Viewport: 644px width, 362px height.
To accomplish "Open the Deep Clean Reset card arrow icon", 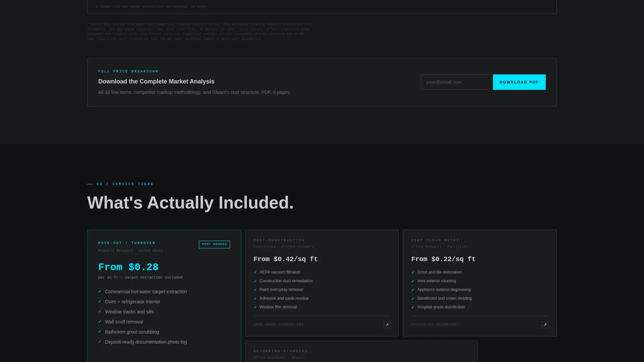I will coord(545,325).
